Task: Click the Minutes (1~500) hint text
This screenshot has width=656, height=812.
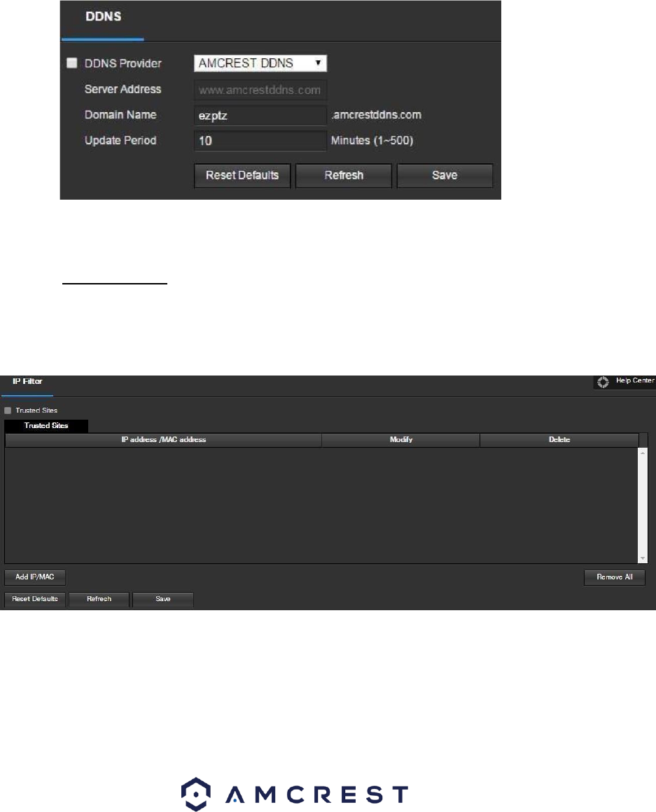Action: tap(372, 141)
